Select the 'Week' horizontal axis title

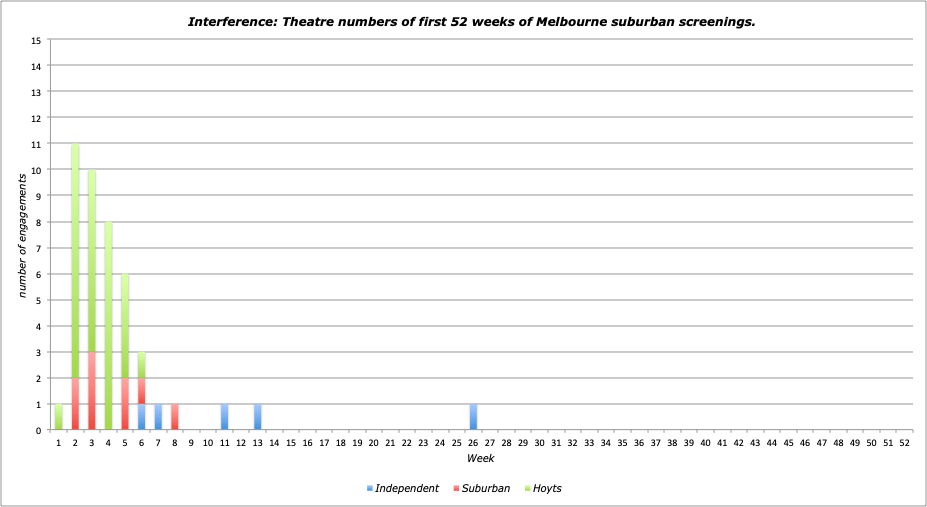click(479, 458)
